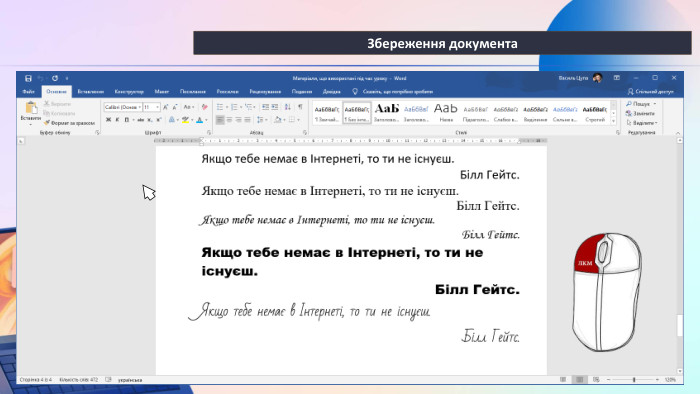Open the font color dropdown arrow
The image size is (700, 394).
coord(206,120)
